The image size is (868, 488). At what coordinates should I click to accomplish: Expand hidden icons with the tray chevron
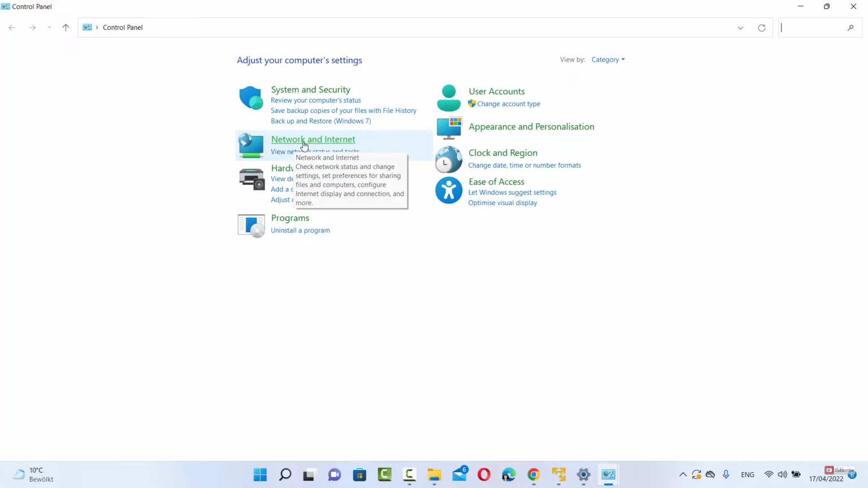click(683, 474)
